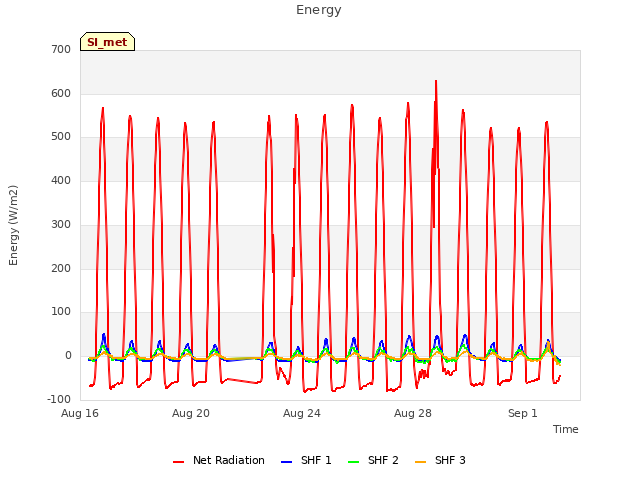Click the 400 y-axis tick label
The width and height of the screenshot is (640, 480).
[61, 180]
